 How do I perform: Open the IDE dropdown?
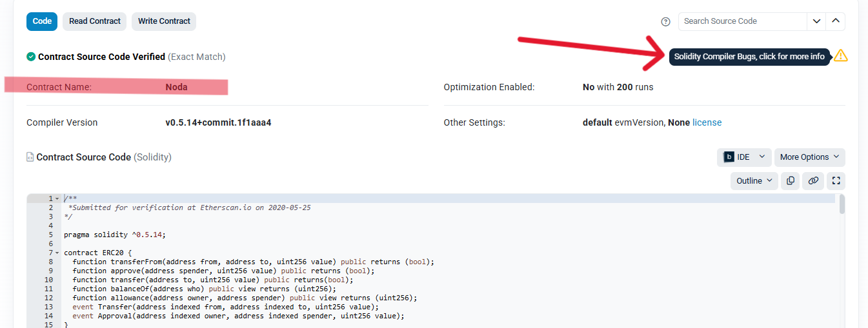click(x=744, y=157)
